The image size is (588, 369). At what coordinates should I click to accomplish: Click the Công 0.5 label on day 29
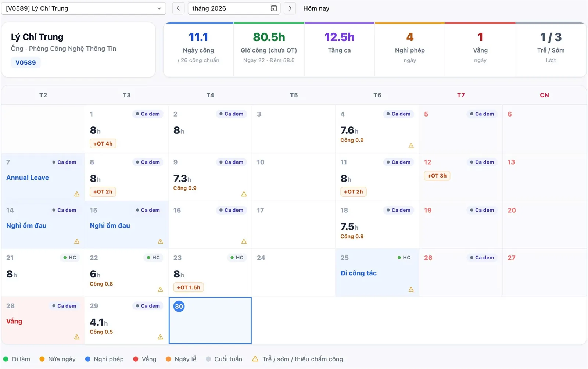(101, 332)
